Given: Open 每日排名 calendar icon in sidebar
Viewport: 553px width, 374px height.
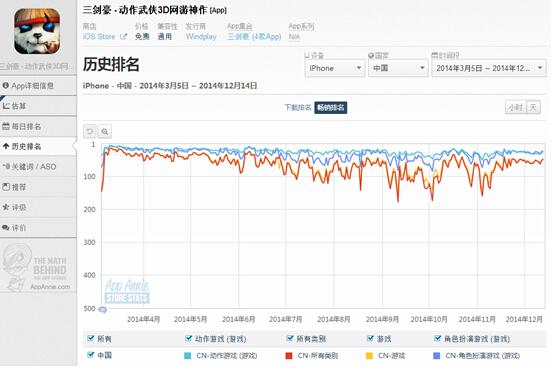Looking at the screenshot, I should click(6, 126).
